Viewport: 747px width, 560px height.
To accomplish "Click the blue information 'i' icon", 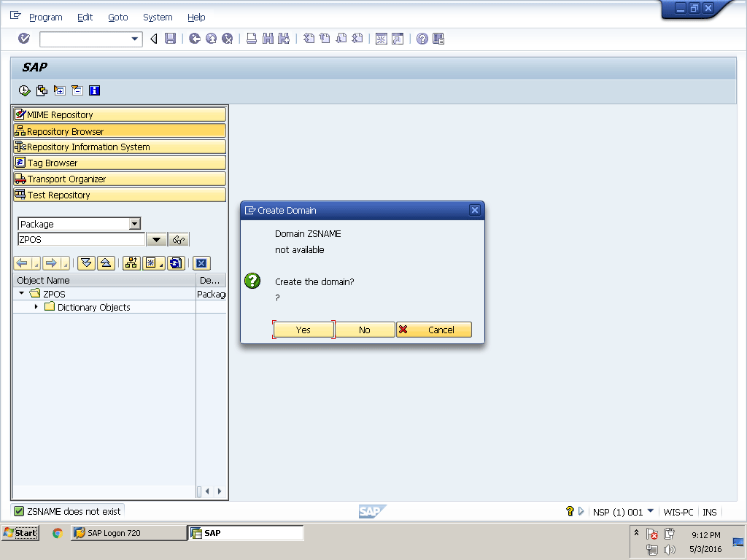I will point(94,90).
